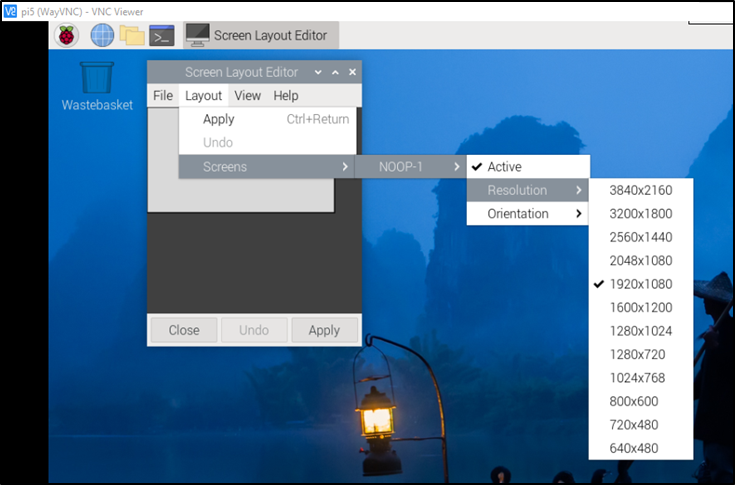Expand the Orientation submenu
Viewport: 735px width, 485px height.
click(527, 214)
